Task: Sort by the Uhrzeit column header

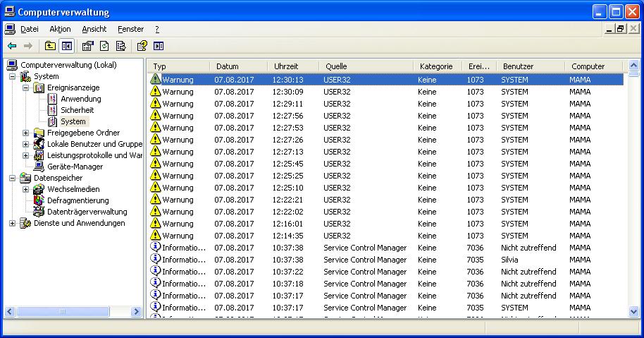Action: point(294,66)
